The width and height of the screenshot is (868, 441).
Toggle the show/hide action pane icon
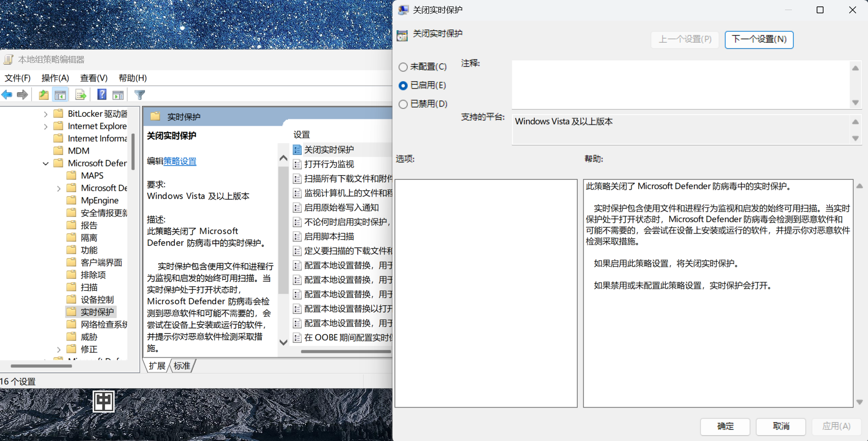tap(118, 95)
